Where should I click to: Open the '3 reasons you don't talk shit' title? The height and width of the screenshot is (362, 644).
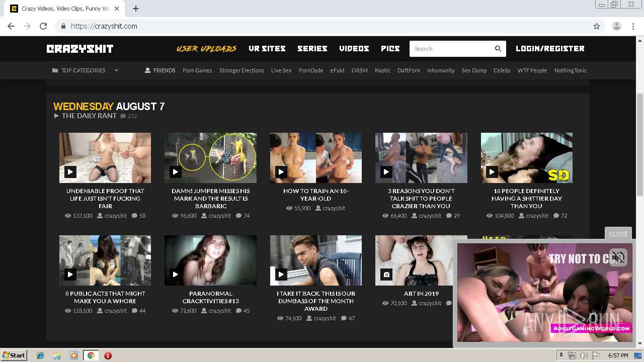pos(421,199)
